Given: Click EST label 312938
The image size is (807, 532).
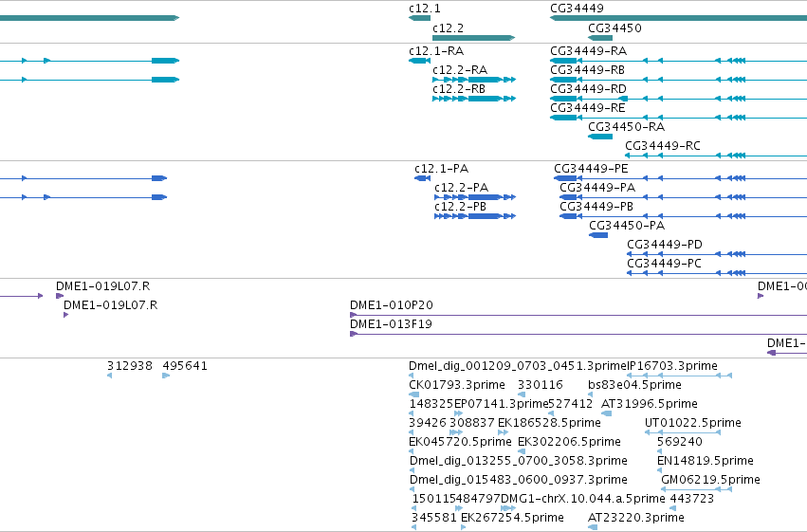Looking at the screenshot, I should tap(130, 366).
